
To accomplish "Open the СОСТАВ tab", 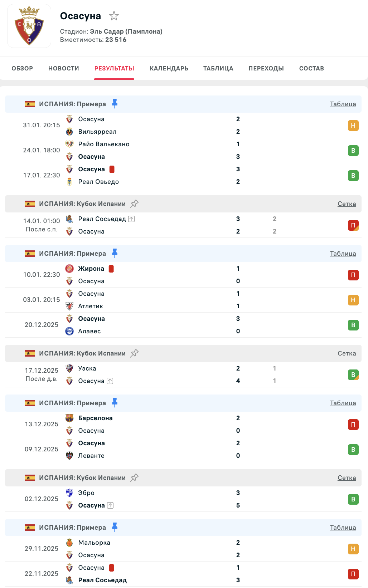I will click(x=311, y=68).
